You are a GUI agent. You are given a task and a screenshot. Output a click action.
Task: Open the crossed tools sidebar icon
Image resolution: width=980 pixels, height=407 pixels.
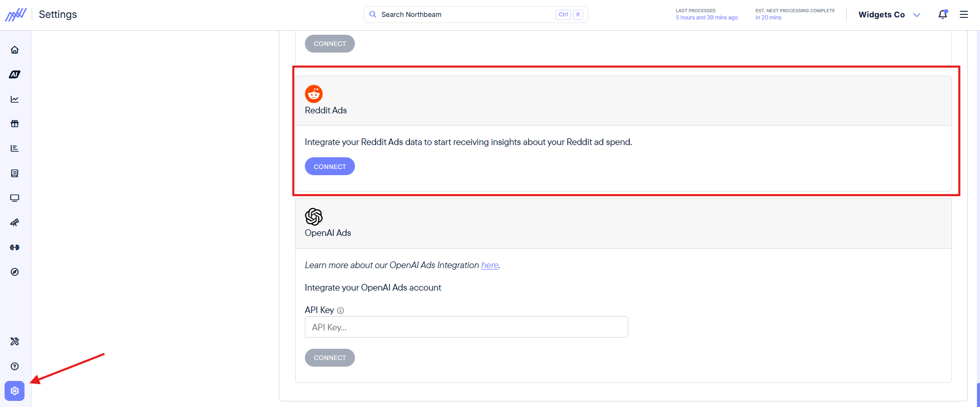pyautogui.click(x=15, y=342)
